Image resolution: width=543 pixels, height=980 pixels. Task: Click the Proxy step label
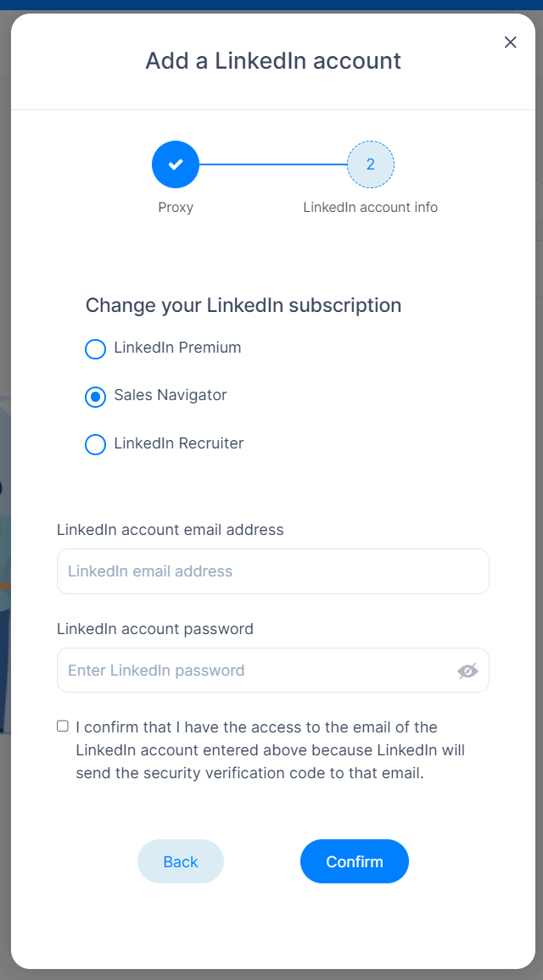click(x=176, y=208)
